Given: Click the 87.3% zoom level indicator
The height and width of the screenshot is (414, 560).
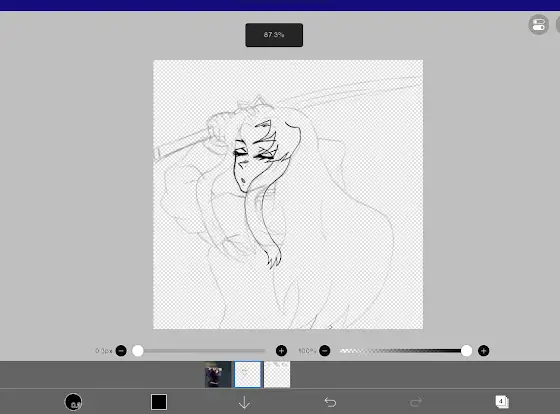Looking at the screenshot, I should pyautogui.click(x=274, y=35).
